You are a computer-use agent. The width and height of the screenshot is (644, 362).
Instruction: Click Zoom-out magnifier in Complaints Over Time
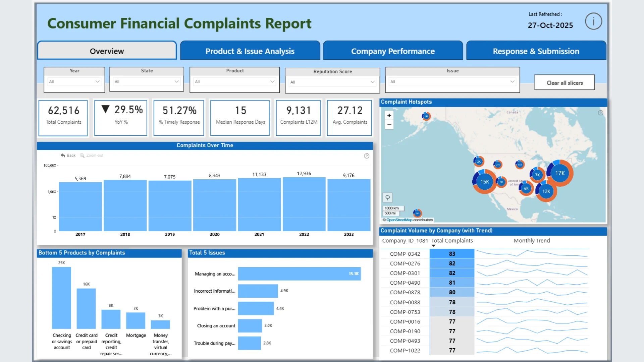point(82,156)
